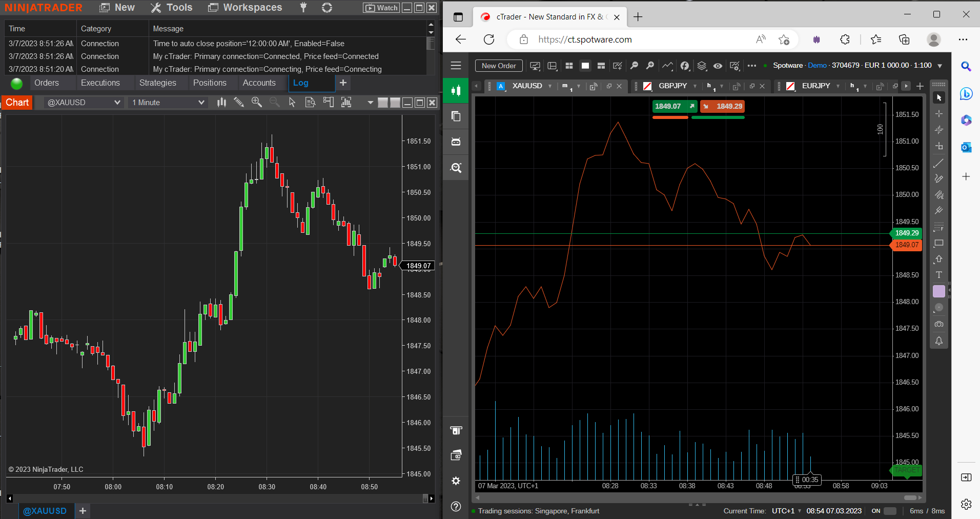The height and width of the screenshot is (519, 980).
Task: Open the Copy section in cTrader sidebar
Action: click(x=455, y=116)
